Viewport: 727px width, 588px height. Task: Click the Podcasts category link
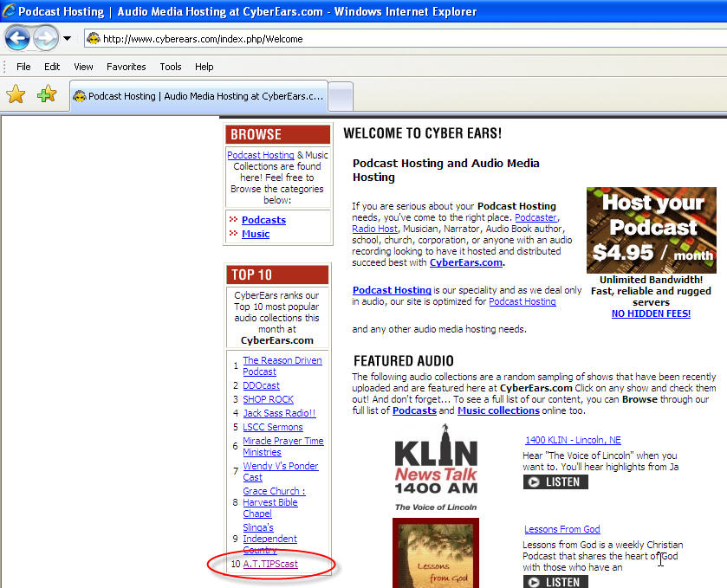coord(263,220)
